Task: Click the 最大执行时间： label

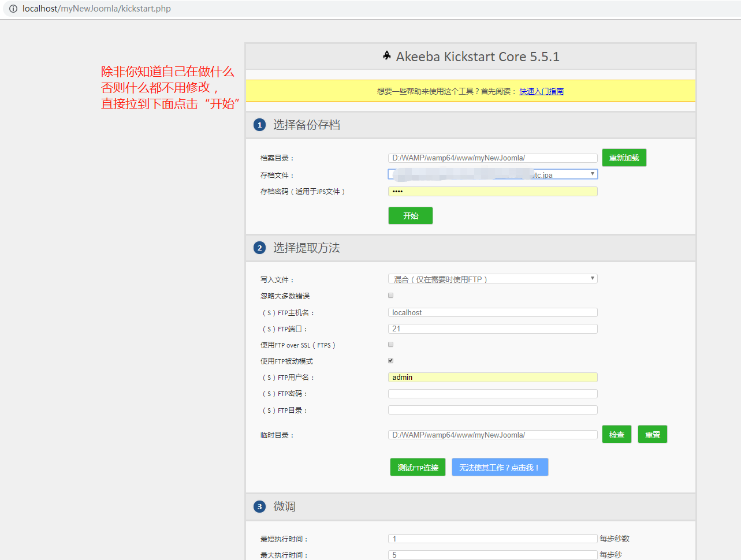Action: point(284,555)
